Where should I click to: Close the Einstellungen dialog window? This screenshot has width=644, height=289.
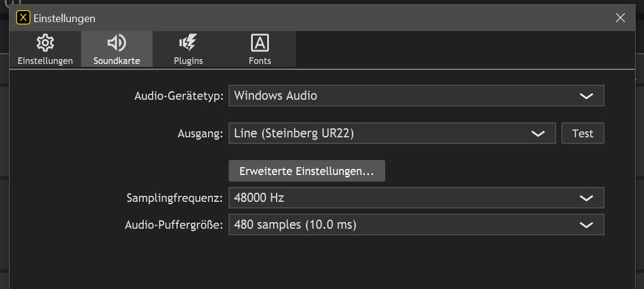[x=620, y=18]
